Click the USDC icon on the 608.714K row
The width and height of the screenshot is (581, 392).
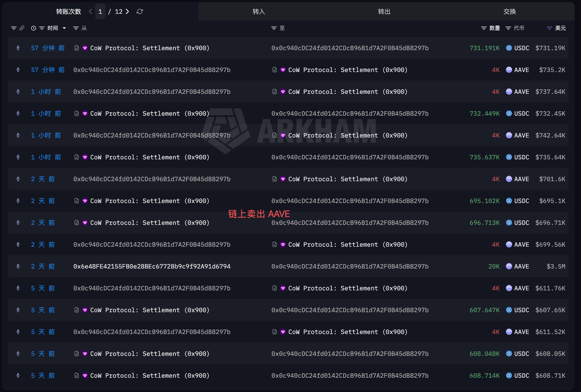509,375
